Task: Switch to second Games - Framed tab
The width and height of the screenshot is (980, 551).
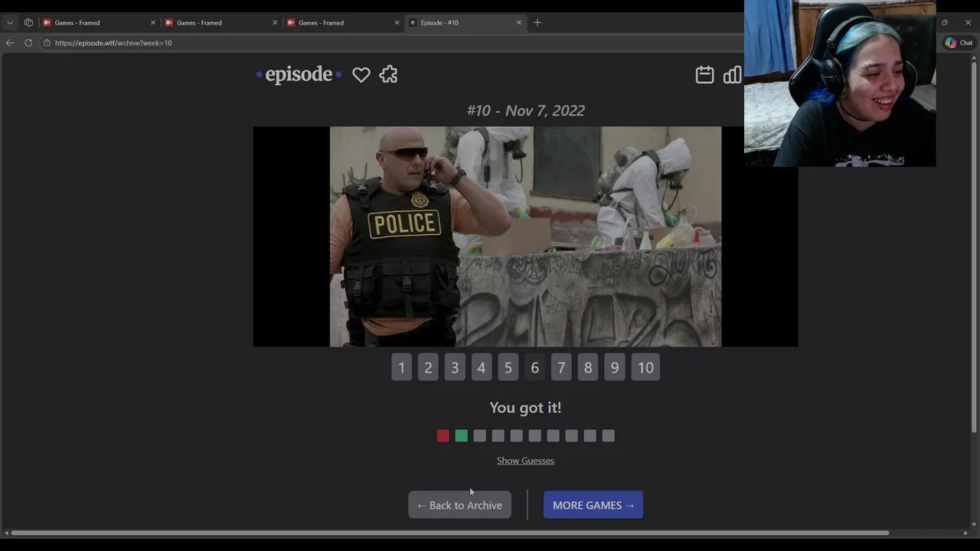Action: click(221, 23)
